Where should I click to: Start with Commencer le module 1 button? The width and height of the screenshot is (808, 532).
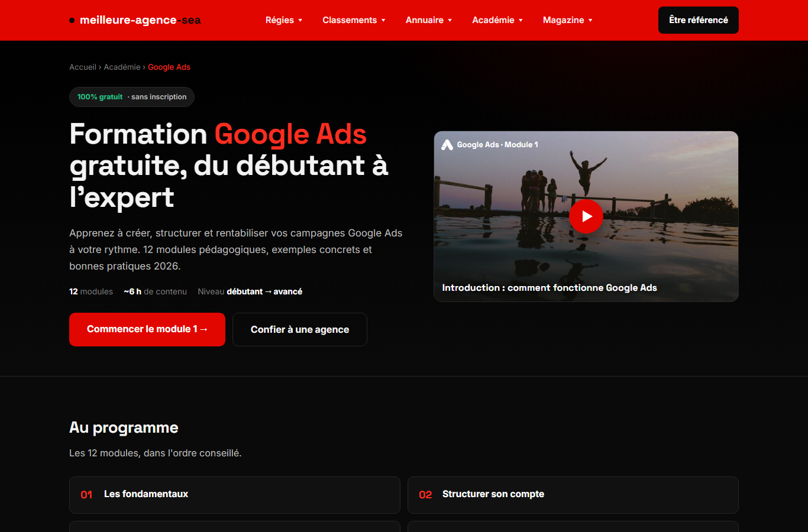pos(147,329)
